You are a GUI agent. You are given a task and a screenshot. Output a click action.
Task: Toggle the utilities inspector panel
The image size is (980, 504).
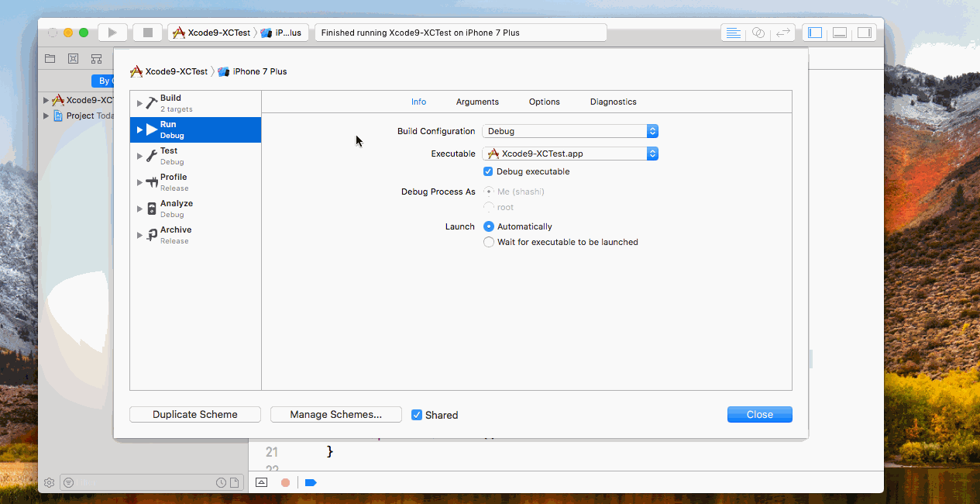[x=864, y=33]
